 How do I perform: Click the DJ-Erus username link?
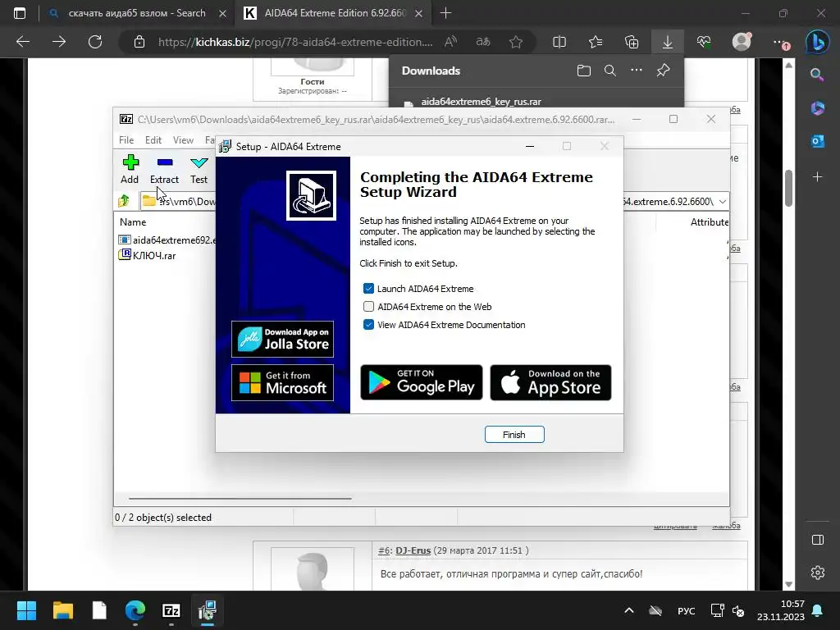[413, 550]
